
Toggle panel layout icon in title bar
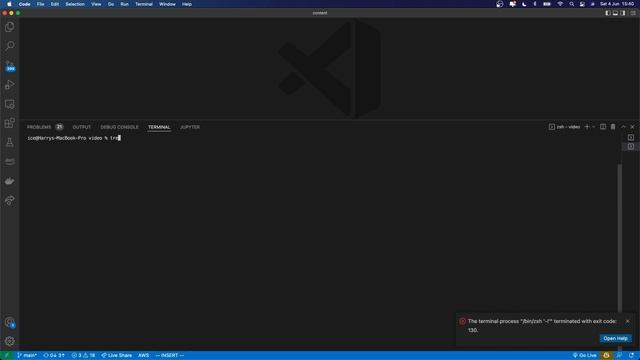[615, 13]
